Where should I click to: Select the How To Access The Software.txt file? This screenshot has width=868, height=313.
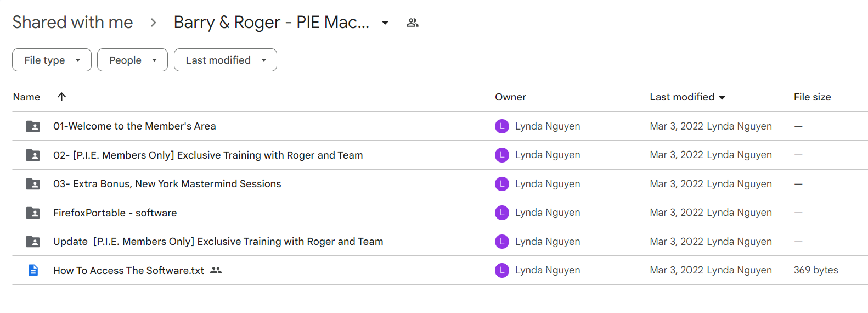[x=440, y=270]
